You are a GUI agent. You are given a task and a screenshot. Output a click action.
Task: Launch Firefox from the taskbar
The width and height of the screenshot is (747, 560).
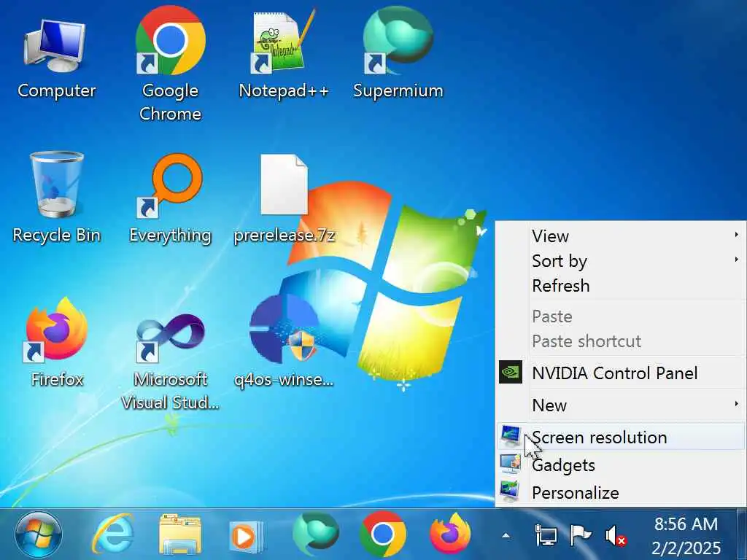tap(450, 534)
